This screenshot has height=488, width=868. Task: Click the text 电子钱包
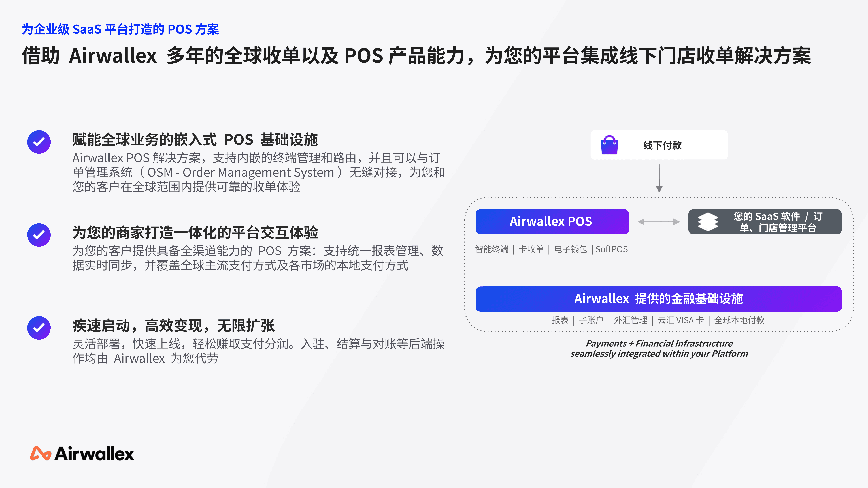point(571,249)
